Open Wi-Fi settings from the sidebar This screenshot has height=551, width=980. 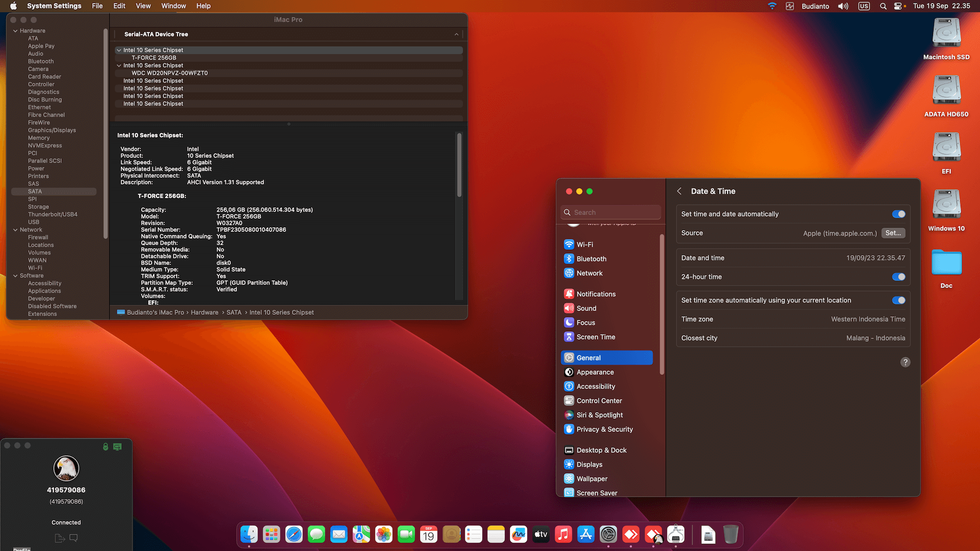coord(584,244)
